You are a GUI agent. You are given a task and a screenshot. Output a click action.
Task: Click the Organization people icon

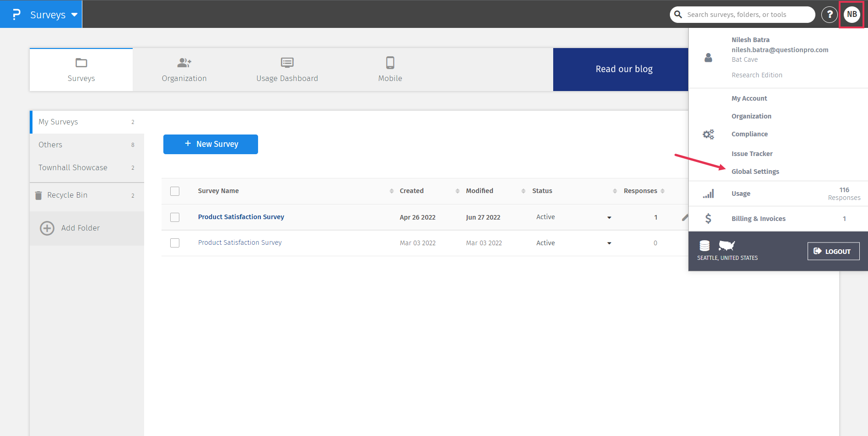(184, 63)
